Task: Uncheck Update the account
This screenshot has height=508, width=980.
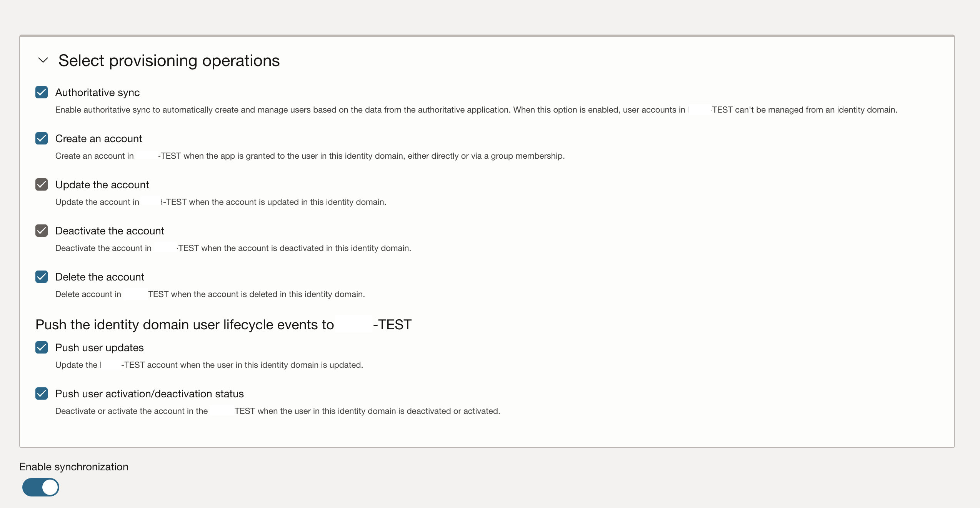Action: click(x=42, y=184)
